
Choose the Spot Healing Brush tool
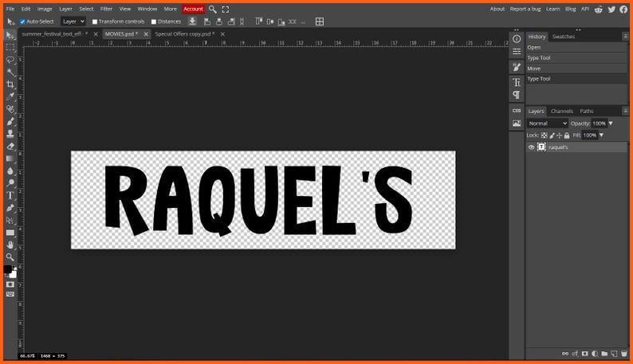10,109
